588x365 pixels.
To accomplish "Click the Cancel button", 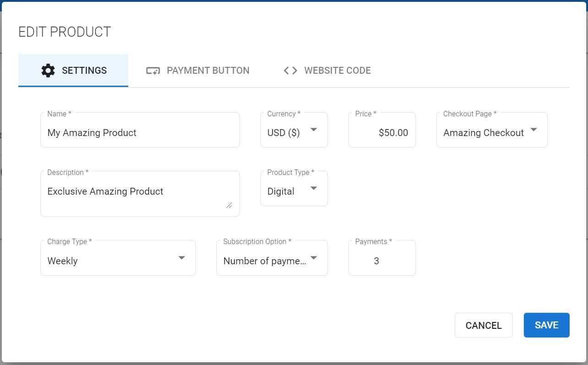I will (x=484, y=325).
